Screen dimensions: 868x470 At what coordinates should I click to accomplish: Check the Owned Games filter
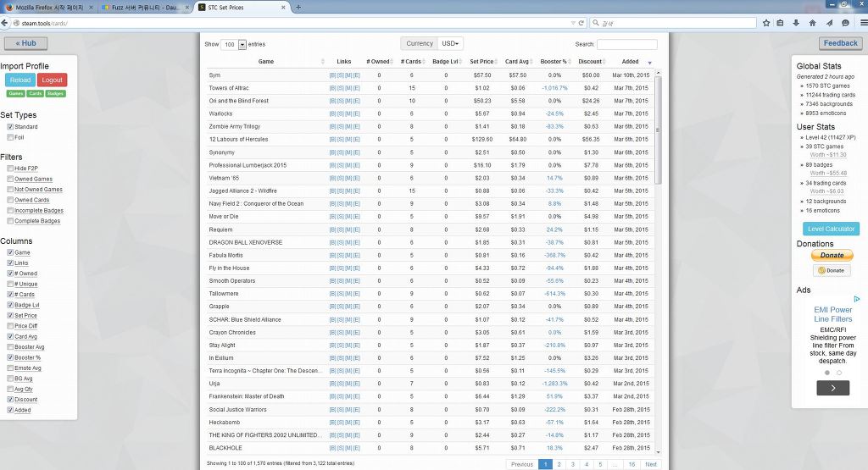coord(10,179)
